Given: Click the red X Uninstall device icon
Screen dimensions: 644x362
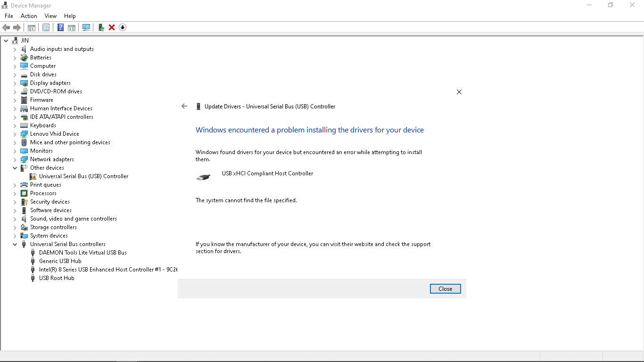Looking at the screenshot, I should coord(112,27).
